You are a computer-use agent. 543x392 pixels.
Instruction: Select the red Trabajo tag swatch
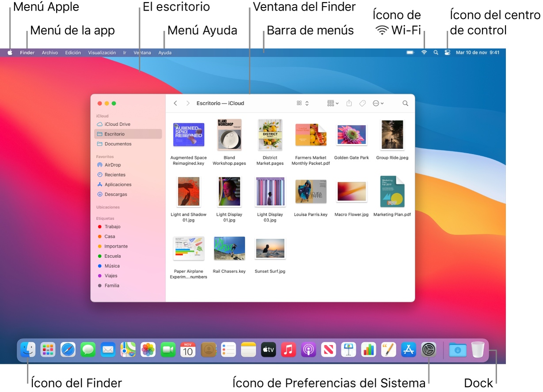[x=101, y=226]
